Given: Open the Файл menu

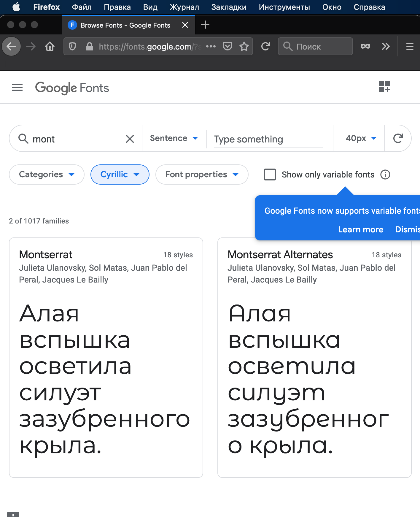Looking at the screenshot, I should point(82,7).
